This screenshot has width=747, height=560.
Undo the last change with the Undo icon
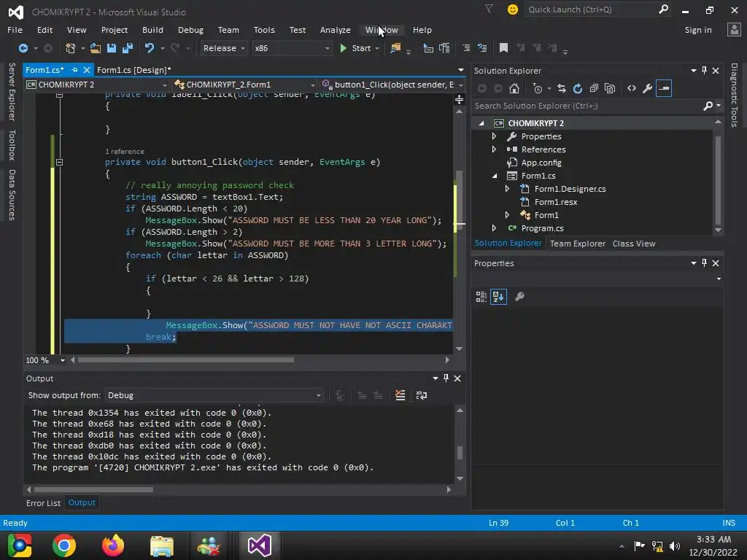[x=150, y=48]
